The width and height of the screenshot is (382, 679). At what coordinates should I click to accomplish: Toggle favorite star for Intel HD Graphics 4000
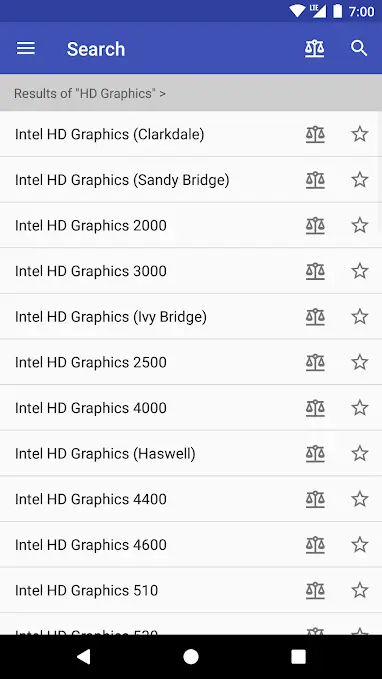[359, 408]
